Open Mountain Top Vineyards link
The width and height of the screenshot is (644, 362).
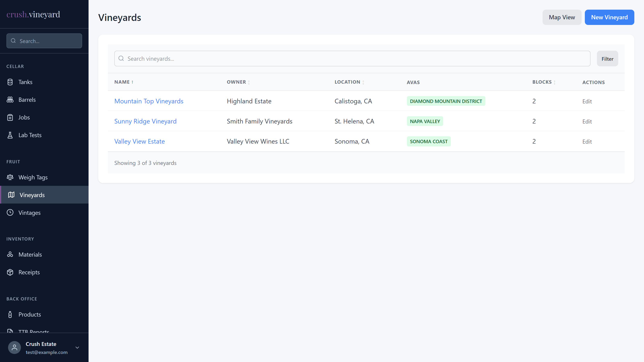click(x=149, y=101)
